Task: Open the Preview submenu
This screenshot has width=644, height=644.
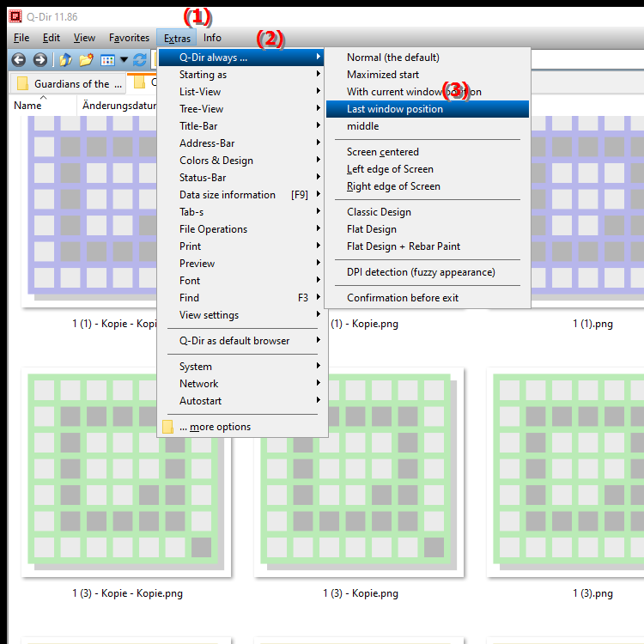Action: click(241, 264)
